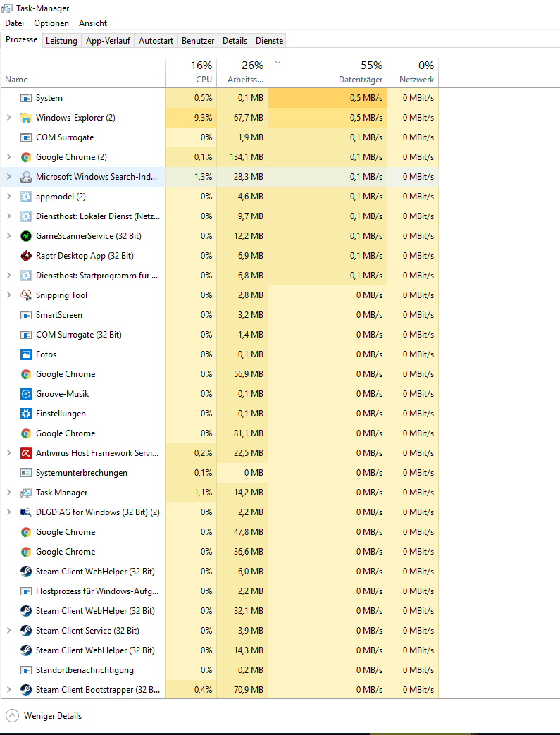Select the Hostprozess für Windows-Aufgaben icon

pos(26,591)
